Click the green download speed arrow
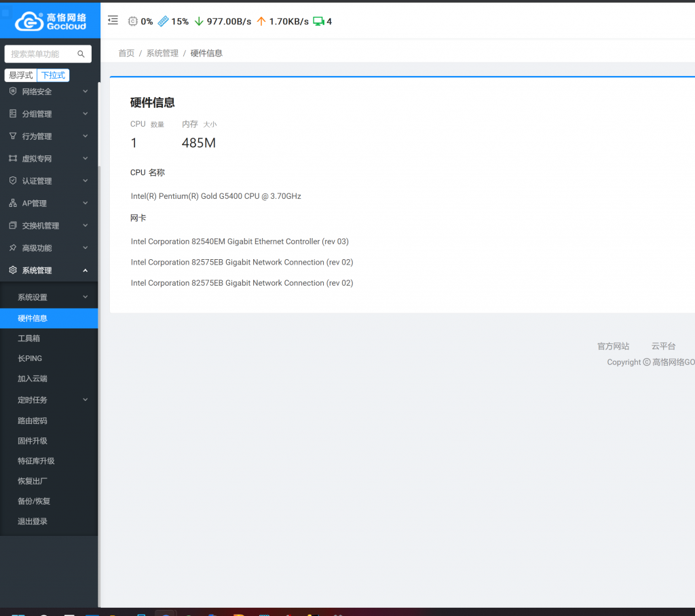This screenshot has height=616, width=695. tap(199, 21)
